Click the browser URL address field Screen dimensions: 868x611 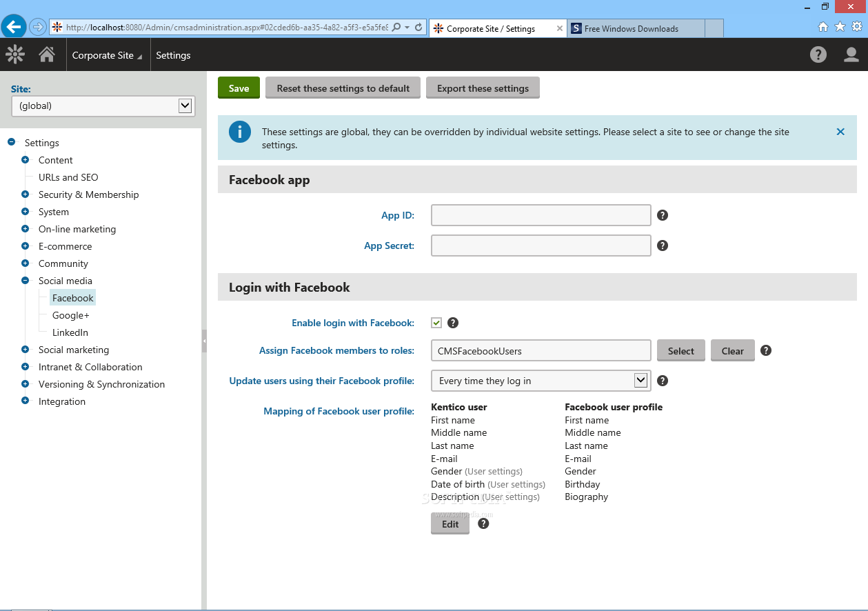pyautogui.click(x=226, y=28)
